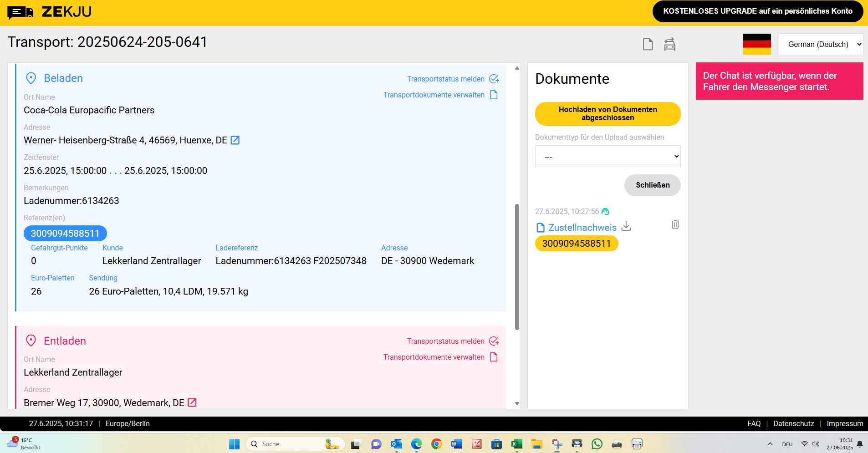Open the Dokumenttyp upload selection dropdown
The image size is (868, 453).
608,156
